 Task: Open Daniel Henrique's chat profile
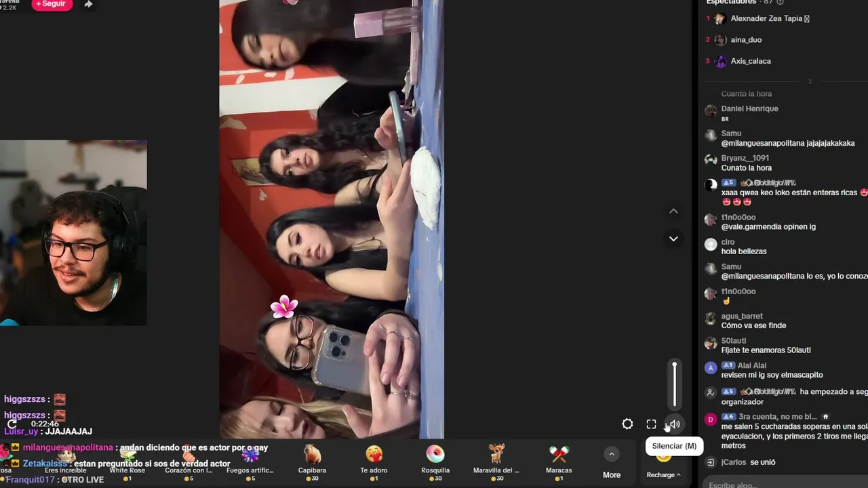pos(749,108)
